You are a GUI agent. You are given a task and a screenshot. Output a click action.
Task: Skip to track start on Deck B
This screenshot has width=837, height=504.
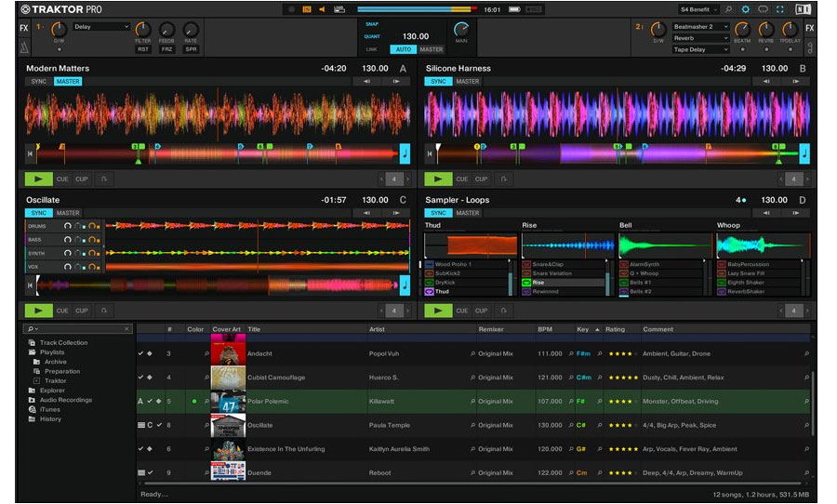[429, 153]
